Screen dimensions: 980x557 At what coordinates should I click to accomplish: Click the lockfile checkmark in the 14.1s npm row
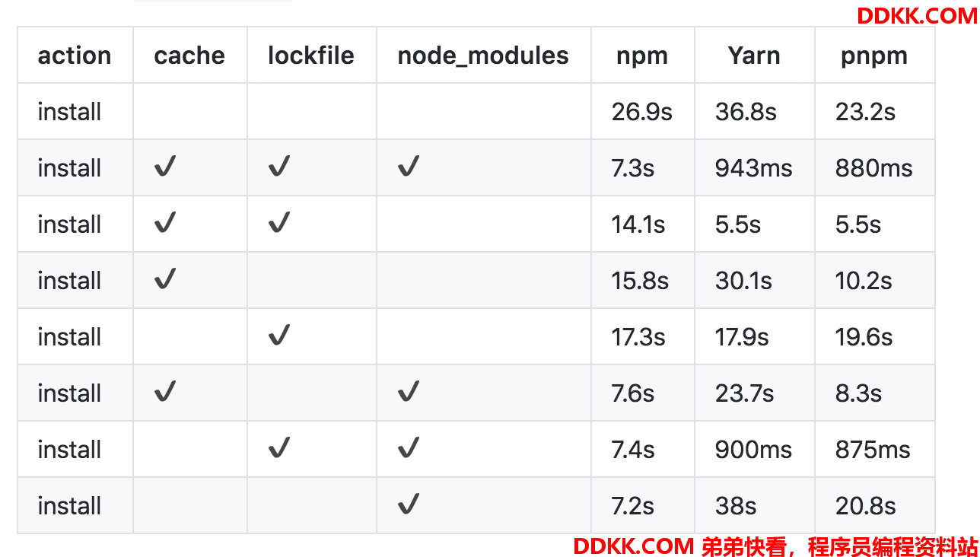point(279,222)
